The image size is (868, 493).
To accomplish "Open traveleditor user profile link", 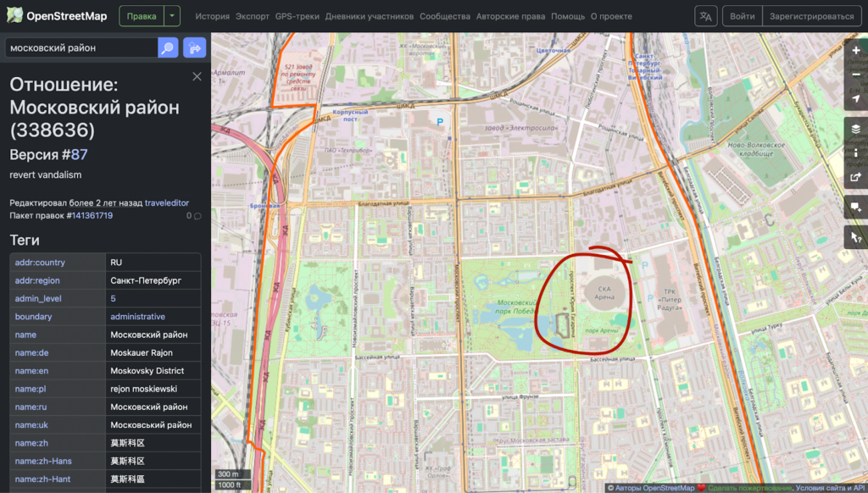I will [x=167, y=202].
